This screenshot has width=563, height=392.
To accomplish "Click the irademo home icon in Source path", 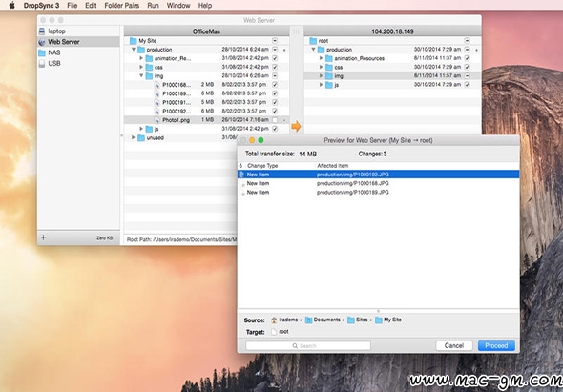I will coord(274,320).
